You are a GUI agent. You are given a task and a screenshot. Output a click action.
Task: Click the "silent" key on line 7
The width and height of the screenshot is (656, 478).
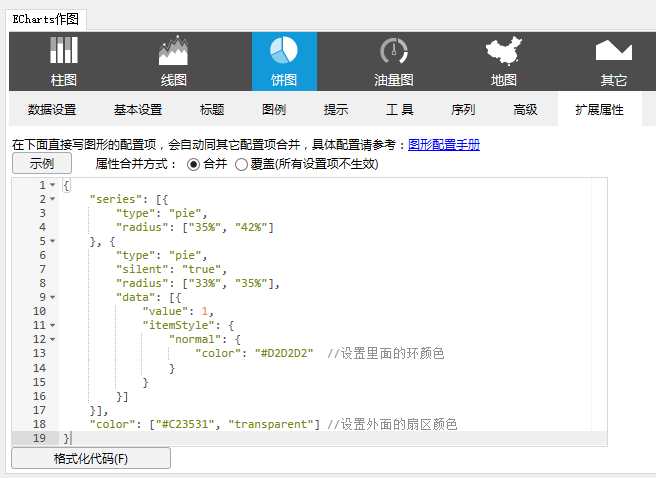141,269
